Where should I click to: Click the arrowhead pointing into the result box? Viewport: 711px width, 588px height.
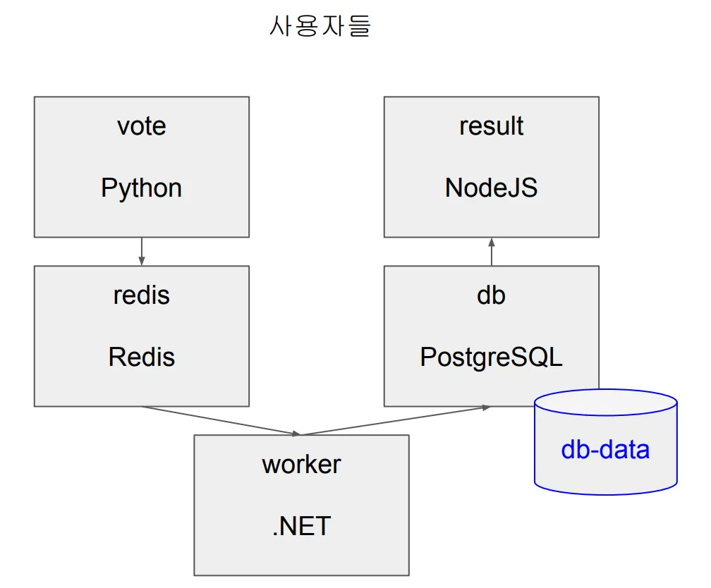click(492, 242)
